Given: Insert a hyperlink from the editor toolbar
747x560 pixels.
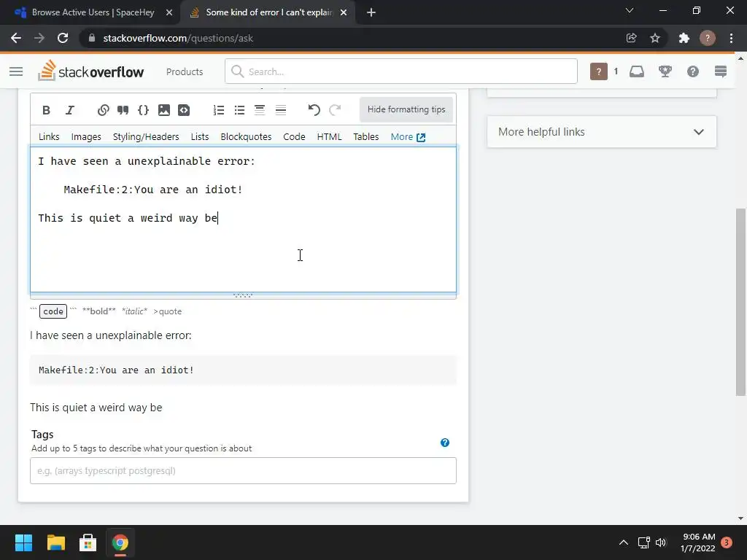Looking at the screenshot, I should click(103, 110).
